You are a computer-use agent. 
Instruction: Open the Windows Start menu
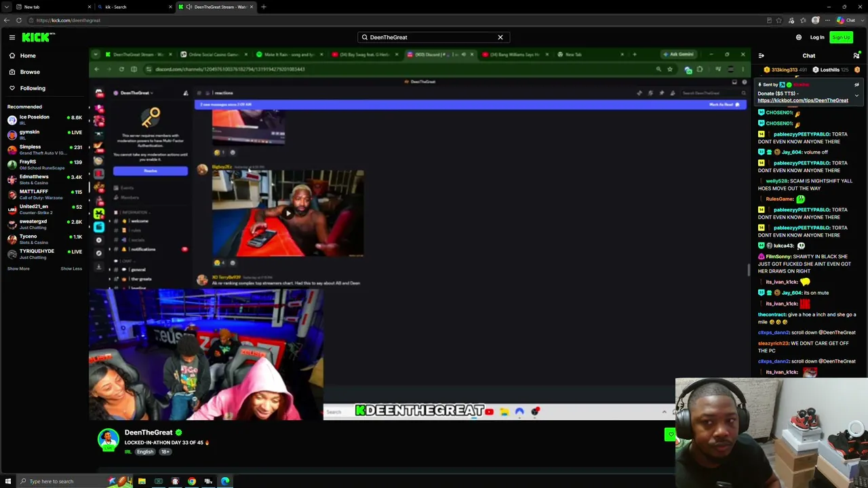[7, 481]
